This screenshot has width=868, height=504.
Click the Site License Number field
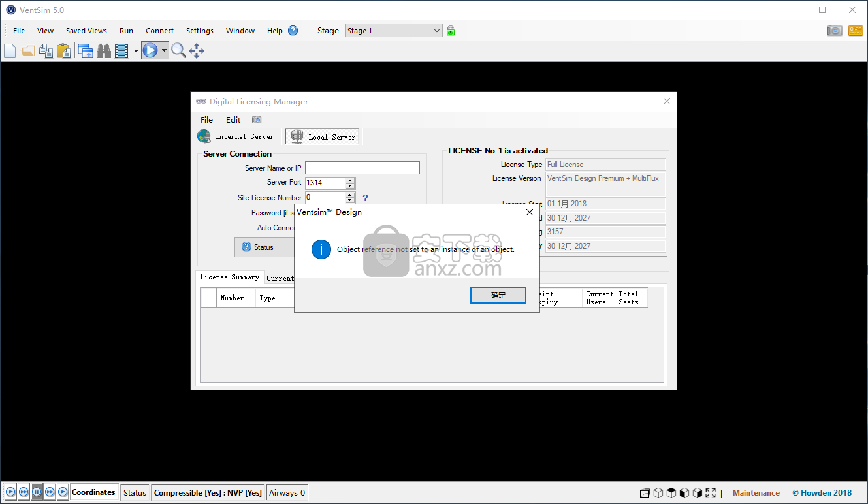coord(325,197)
